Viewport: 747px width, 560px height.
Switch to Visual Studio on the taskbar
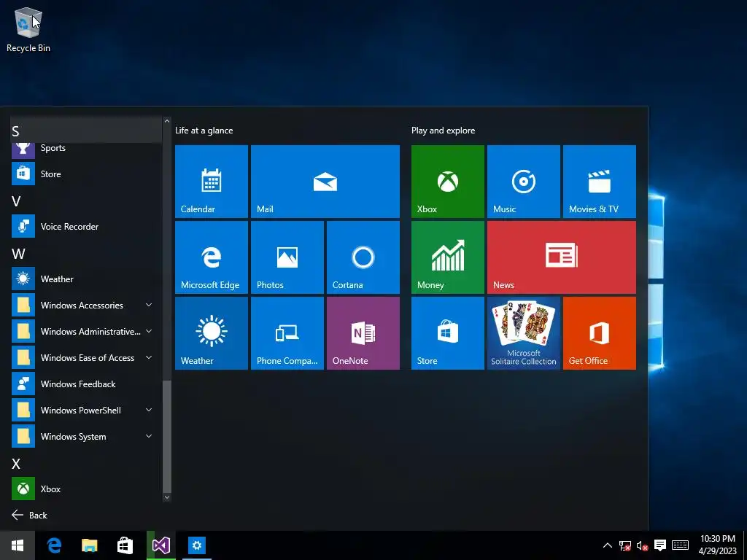point(161,545)
